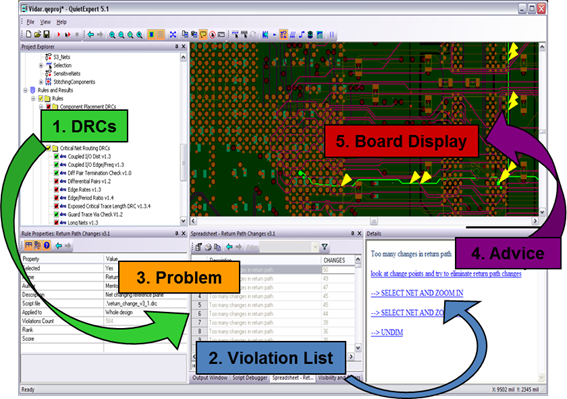Screen dimensions: 567x399
Task: Click the Save disk icon
Action: [x=47, y=34]
